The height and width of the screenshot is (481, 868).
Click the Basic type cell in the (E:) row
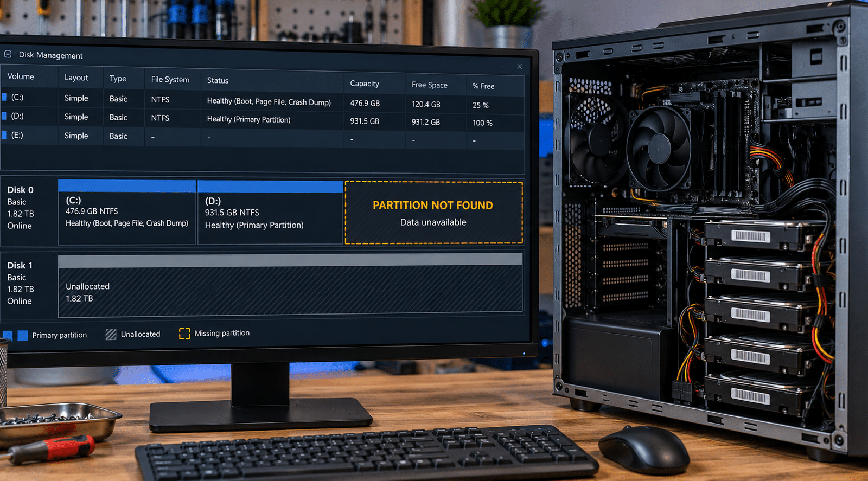coord(118,136)
